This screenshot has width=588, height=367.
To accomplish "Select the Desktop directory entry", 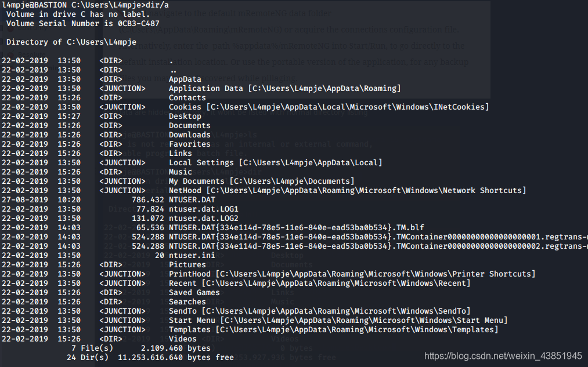I will tap(185, 117).
